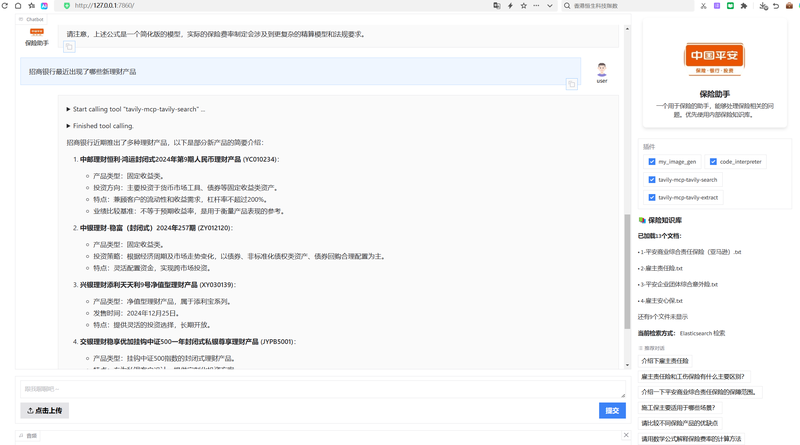This screenshot has width=800, height=445.
Task: Click suggested prompt 介绍下雇主责任险
Action: click(x=665, y=361)
